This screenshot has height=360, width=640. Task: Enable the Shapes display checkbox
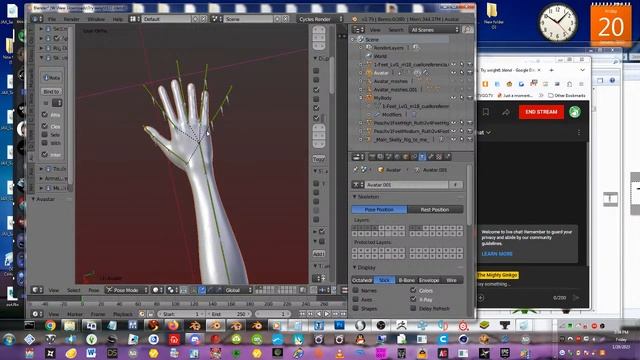pos(356,308)
